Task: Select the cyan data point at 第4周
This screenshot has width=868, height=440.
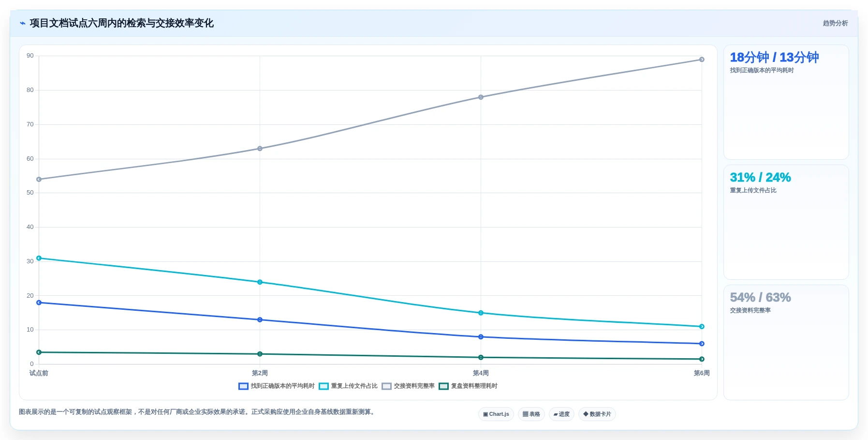Action: 481,313
